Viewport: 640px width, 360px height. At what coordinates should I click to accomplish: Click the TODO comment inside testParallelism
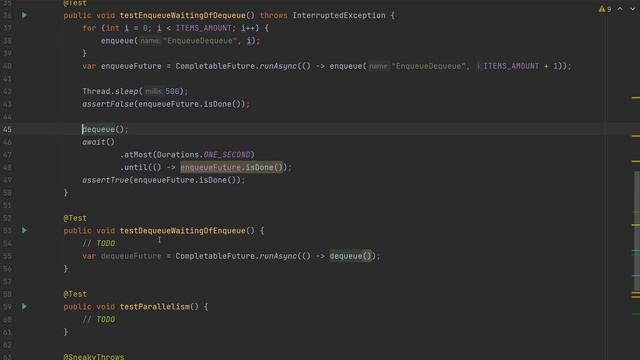[x=99, y=319]
